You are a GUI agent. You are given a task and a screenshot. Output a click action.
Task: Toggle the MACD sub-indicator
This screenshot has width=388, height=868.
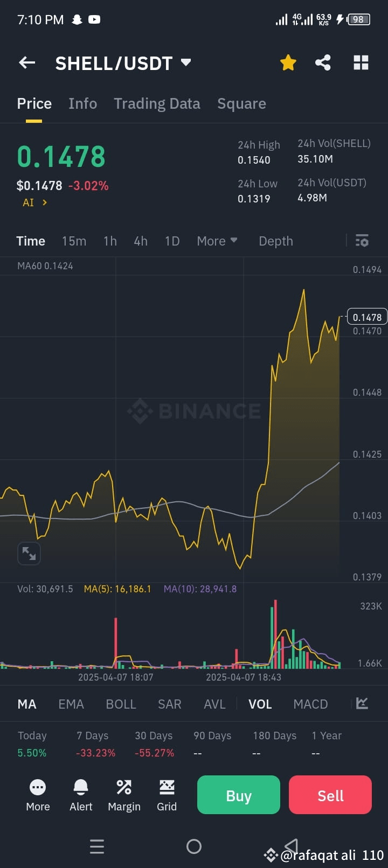tap(310, 704)
